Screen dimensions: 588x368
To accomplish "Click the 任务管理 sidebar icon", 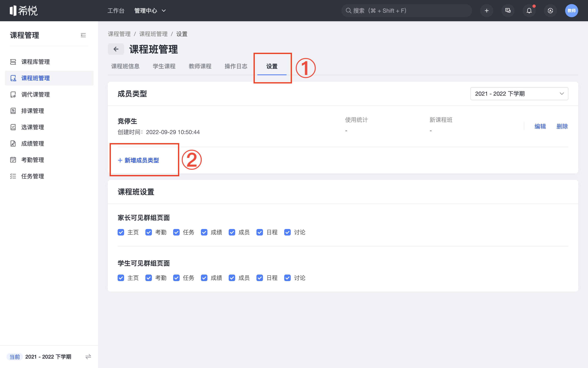I will (13, 176).
